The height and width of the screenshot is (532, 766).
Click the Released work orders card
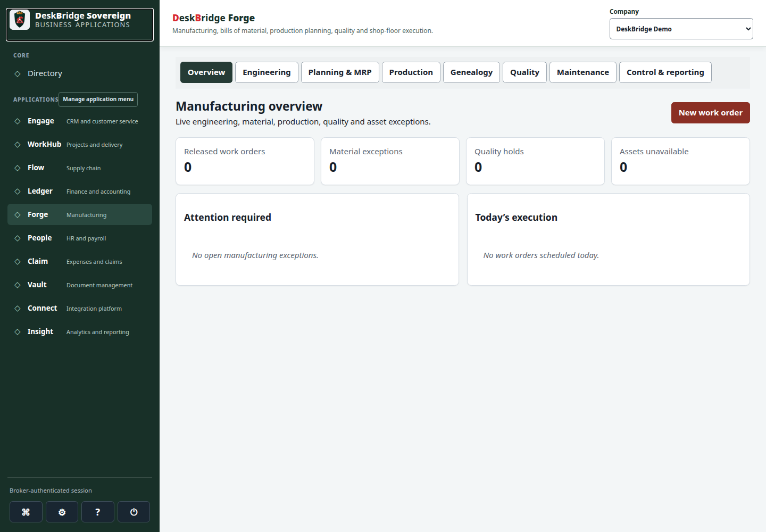[x=245, y=161]
